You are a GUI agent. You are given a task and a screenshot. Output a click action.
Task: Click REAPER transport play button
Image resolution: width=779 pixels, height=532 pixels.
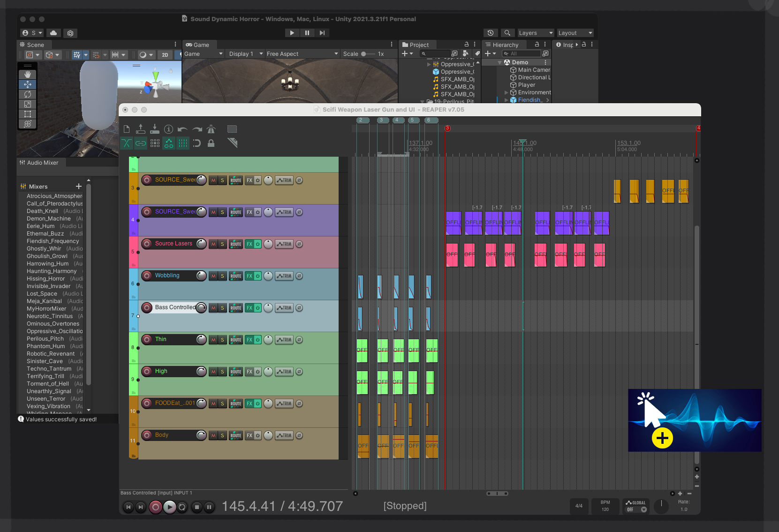coord(170,507)
